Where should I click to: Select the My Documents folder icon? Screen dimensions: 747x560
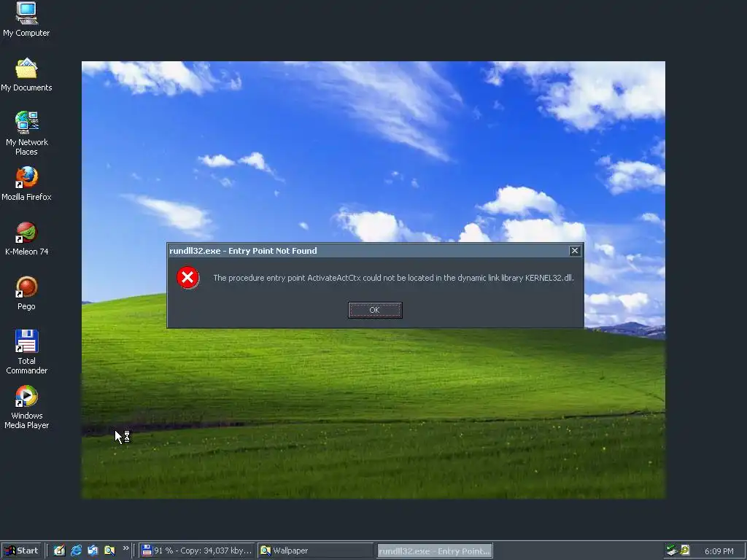tap(26, 75)
